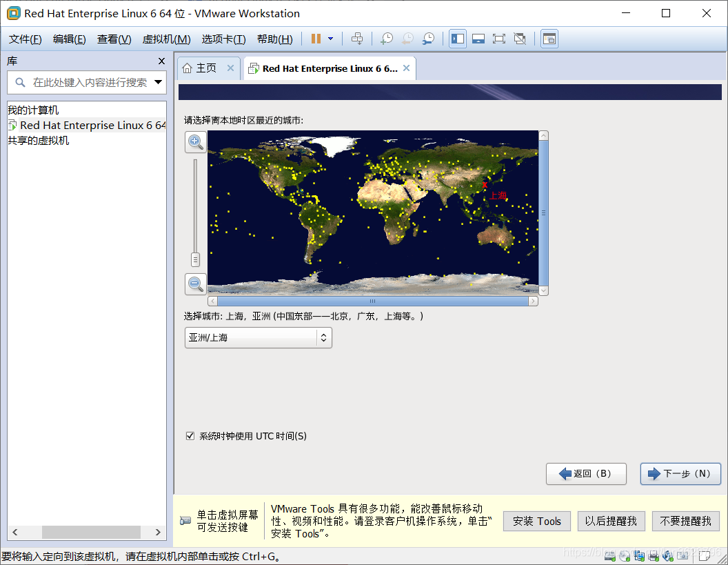The image size is (728, 565).
Task: Click the message log note status icon
Action: (x=705, y=556)
